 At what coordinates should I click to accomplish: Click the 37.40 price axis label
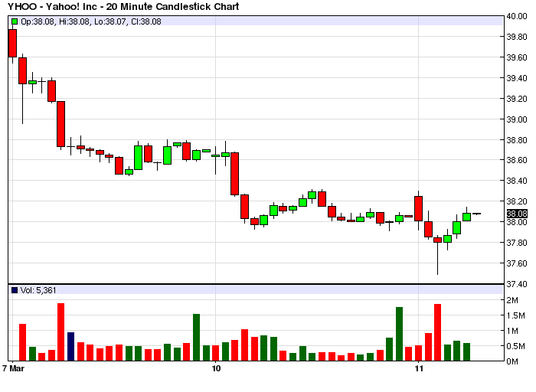coord(517,284)
